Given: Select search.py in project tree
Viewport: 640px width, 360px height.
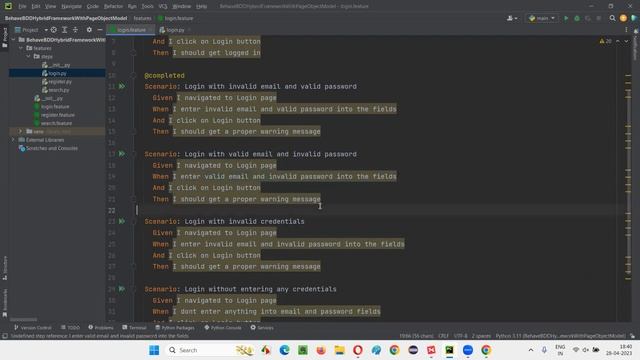Looking at the screenshot, I should click(58, 90).
